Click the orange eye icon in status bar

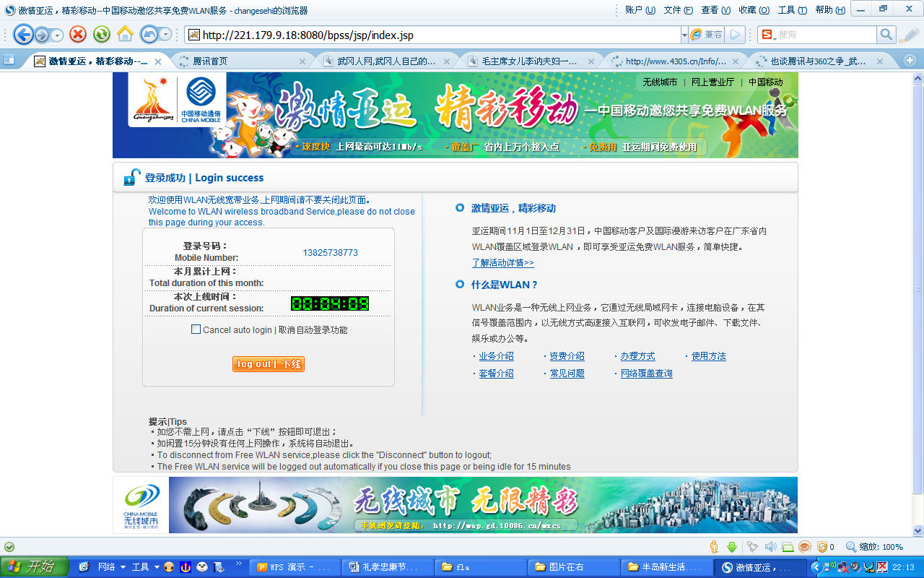coord(804,547)
